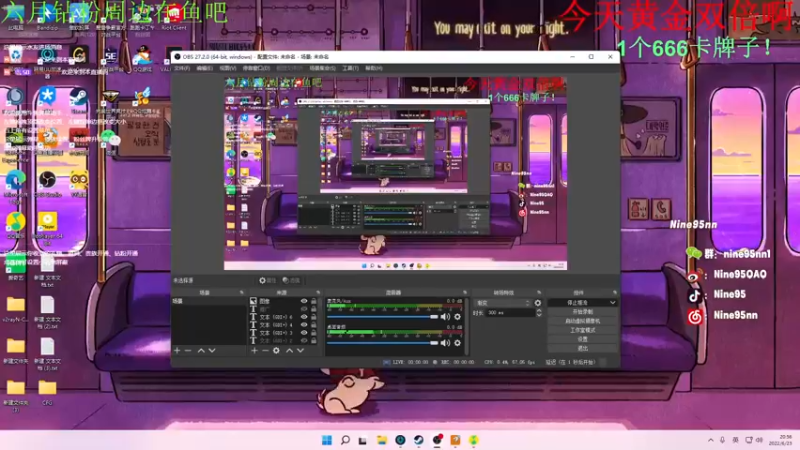Pop out Scene Transitions dock icon

pyautogui.click(x=539, y=293)
